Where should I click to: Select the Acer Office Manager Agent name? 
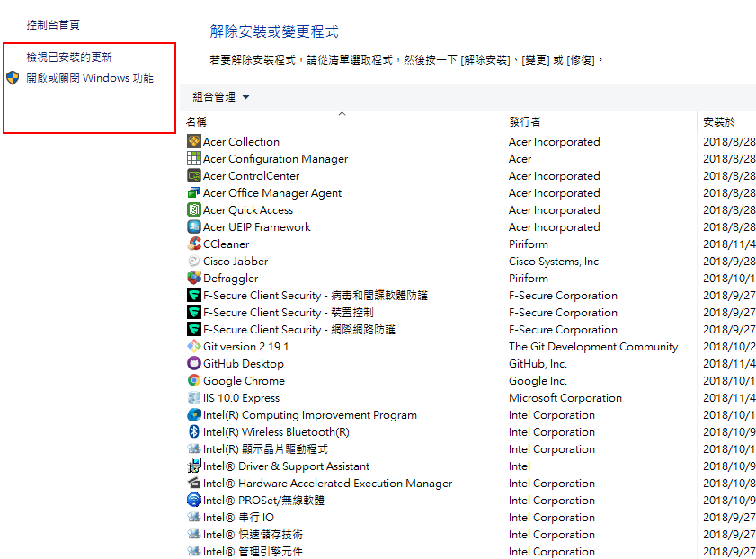click(x=272, y=192)
